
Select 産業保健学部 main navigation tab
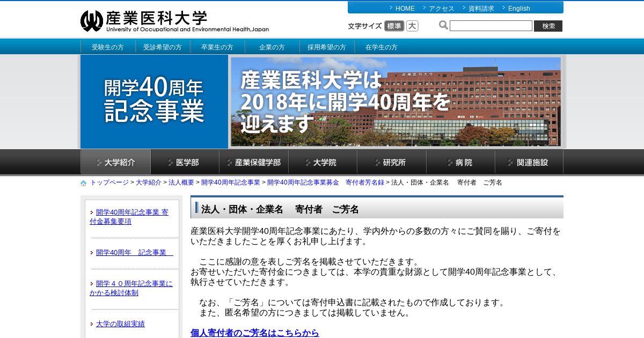coord(254,162)
